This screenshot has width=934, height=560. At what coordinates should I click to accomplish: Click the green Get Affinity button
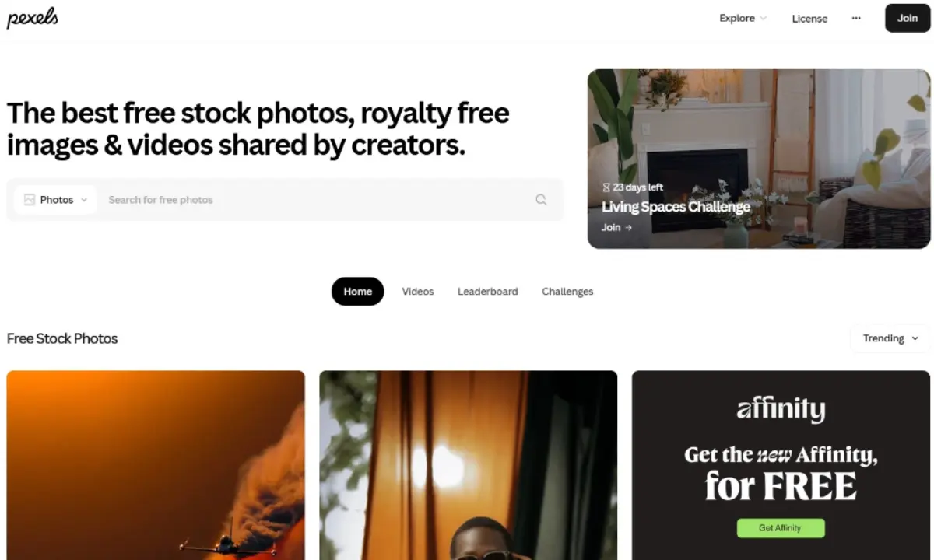click(781, 528)
